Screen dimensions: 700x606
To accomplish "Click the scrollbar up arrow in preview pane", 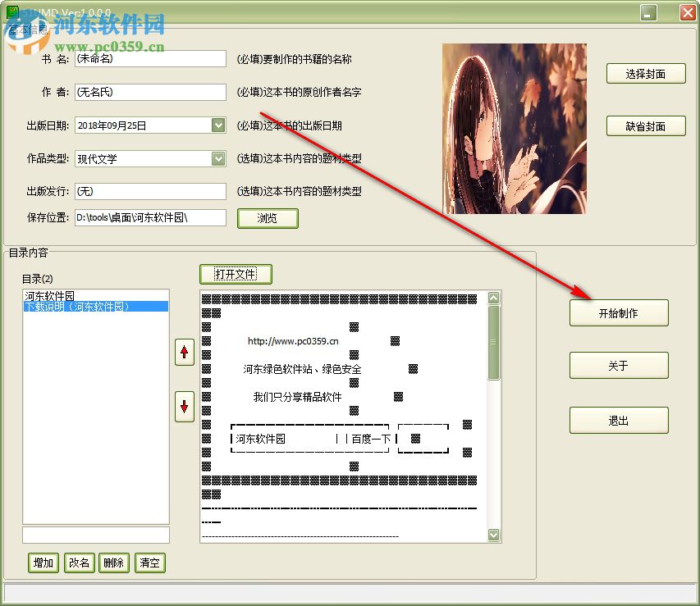I will click(x=493, y=298).
